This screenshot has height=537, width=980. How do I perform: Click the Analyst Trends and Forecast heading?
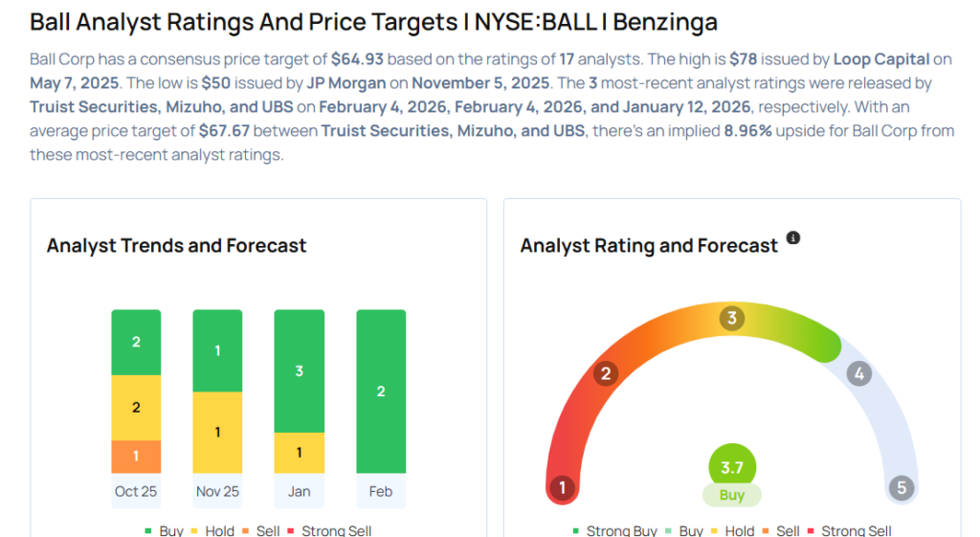coord(176,246)
